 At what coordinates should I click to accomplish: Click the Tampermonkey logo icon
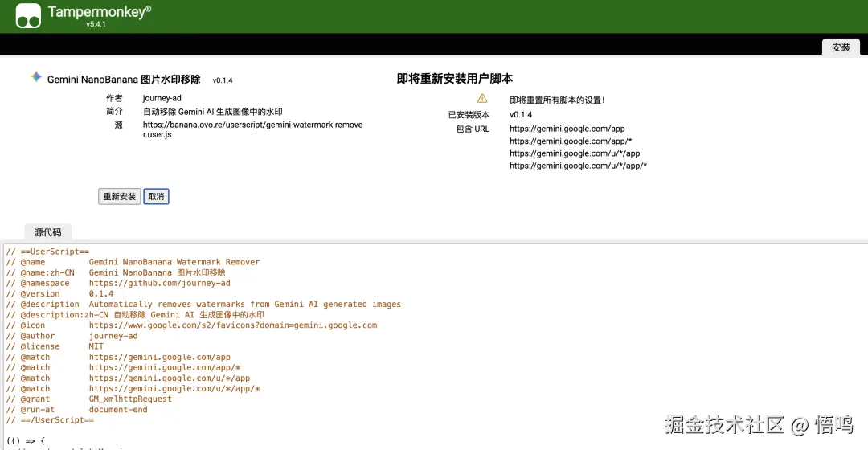click(28, 15)
